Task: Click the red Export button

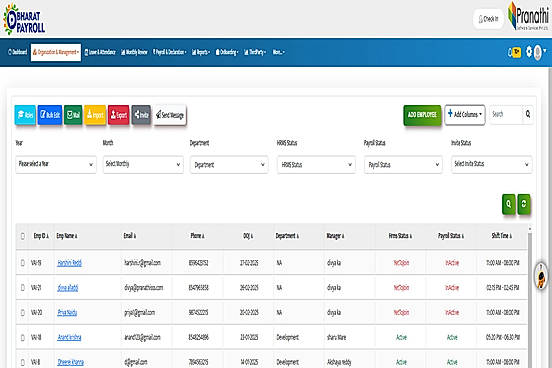Action: (x=119, y=115)
